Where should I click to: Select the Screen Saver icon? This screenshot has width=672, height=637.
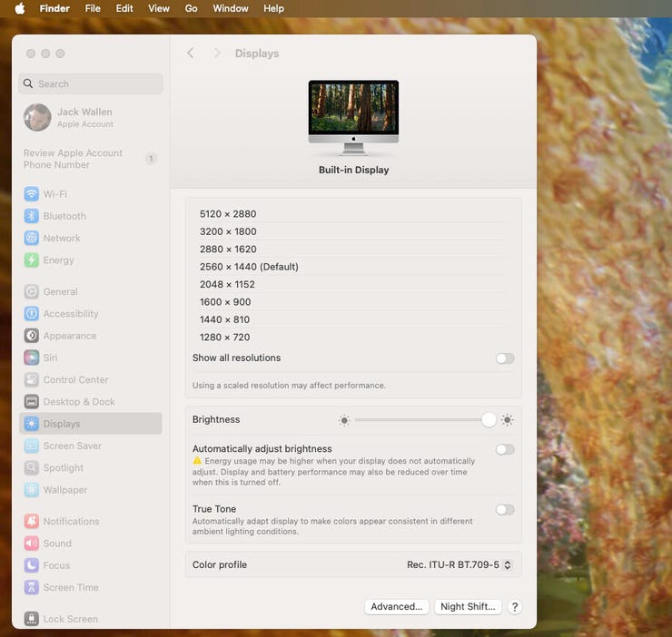coord(31,446)
